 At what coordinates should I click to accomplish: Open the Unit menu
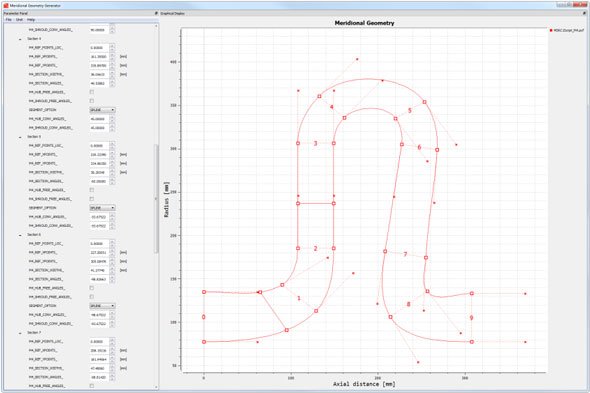[19, 20]
